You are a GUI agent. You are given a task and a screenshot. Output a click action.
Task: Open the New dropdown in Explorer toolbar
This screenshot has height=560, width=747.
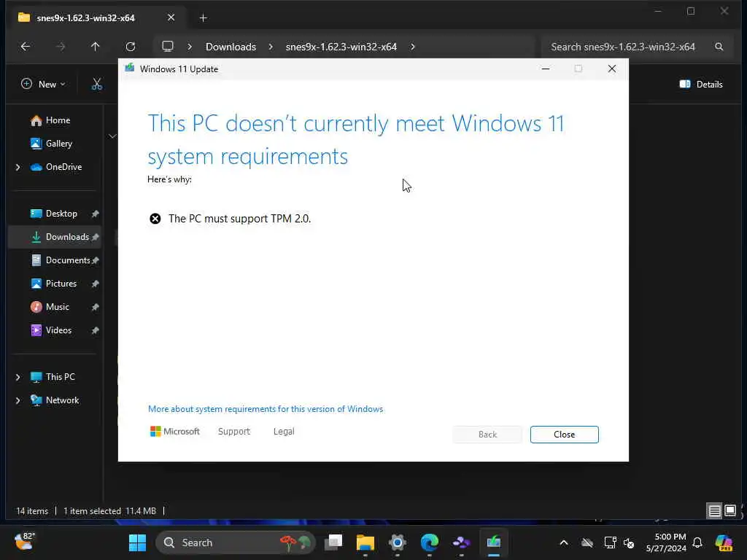coord(43,85)
